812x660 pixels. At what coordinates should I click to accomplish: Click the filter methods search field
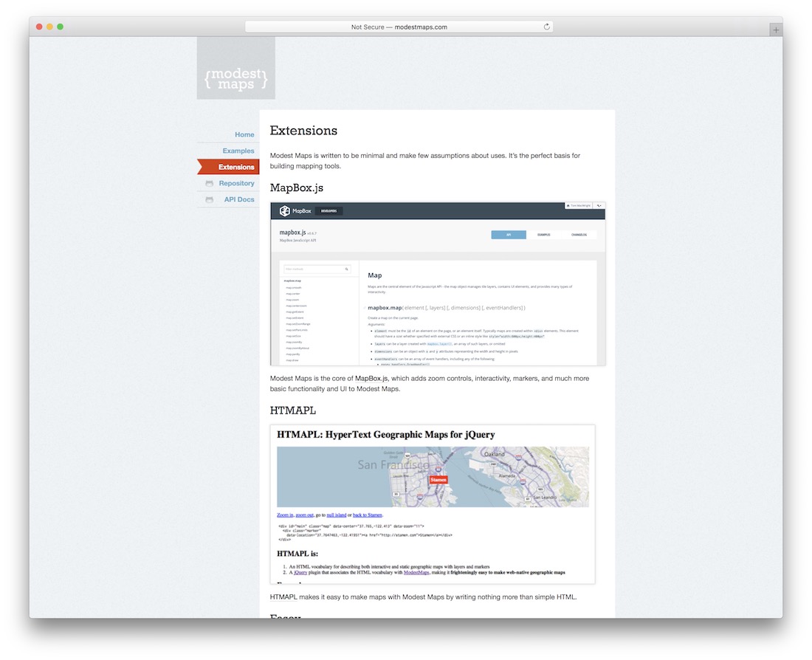point(317,269)
